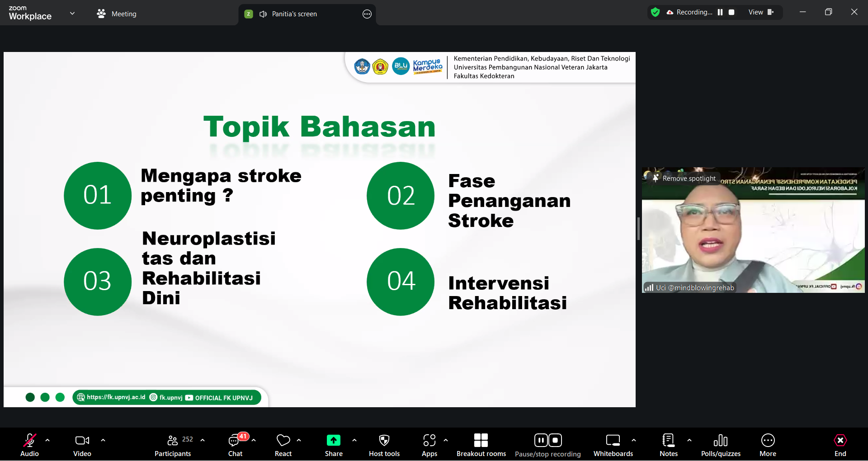Viewport: 868px width, 461px height.
Task: Click Remove spotlight on speaker video
Action: [684, 179]
